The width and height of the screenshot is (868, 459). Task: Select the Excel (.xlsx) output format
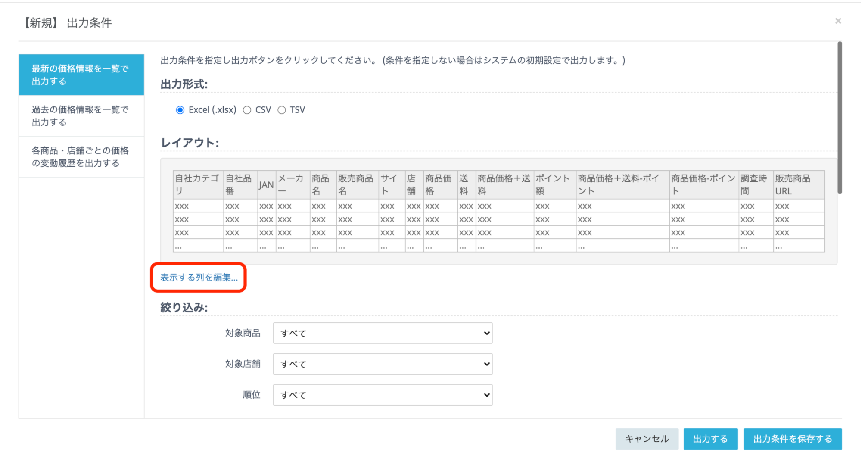180,110
